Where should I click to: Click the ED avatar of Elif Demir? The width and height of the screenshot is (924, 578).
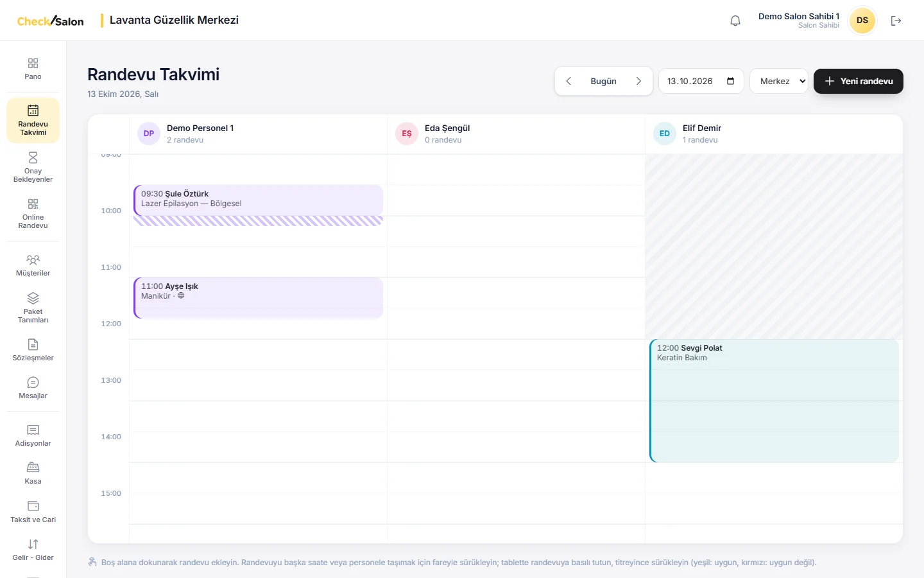[665, 134]
